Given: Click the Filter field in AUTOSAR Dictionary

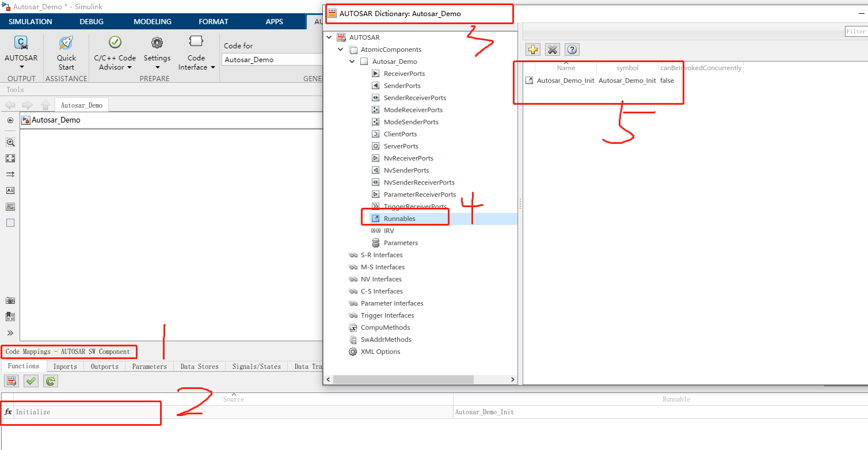Looking at the screenshot, I should point(856,32).
